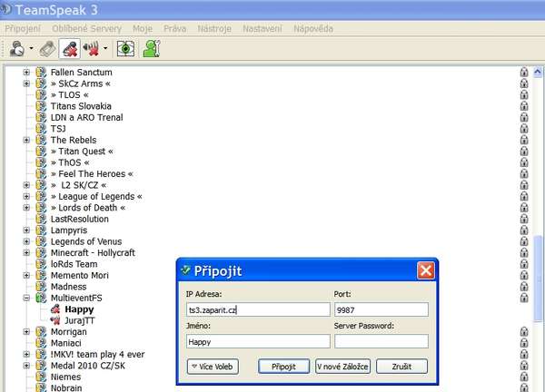Open the Připojení menu
The height and width of the screenshot is (392, 545).
[x=23, y=28]
